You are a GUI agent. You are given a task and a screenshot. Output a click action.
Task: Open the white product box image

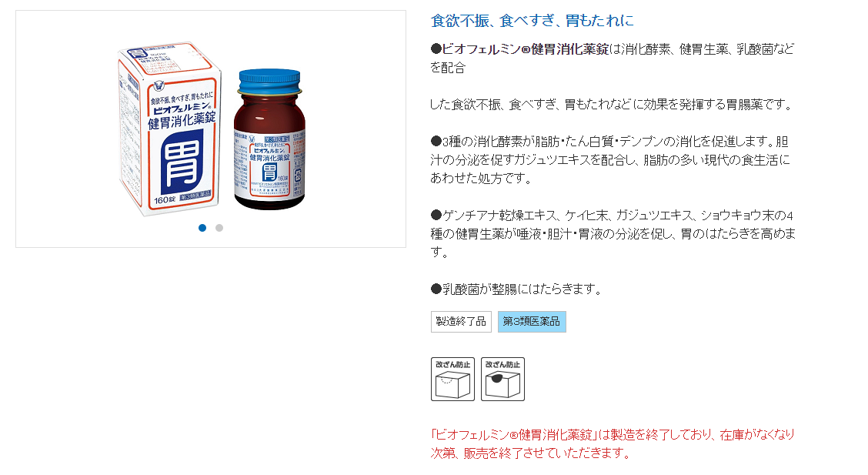point(170,129)
